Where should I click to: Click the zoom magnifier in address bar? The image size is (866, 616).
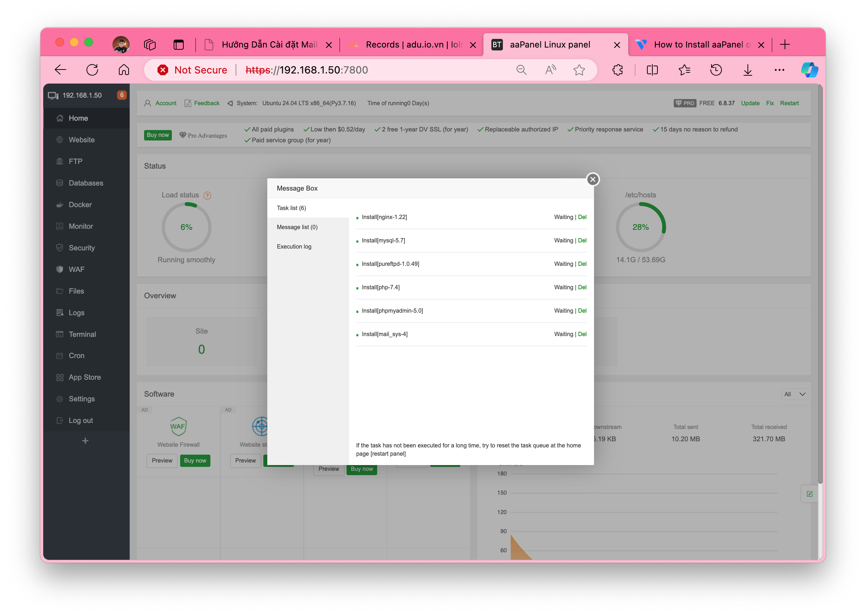pos(521,70)
